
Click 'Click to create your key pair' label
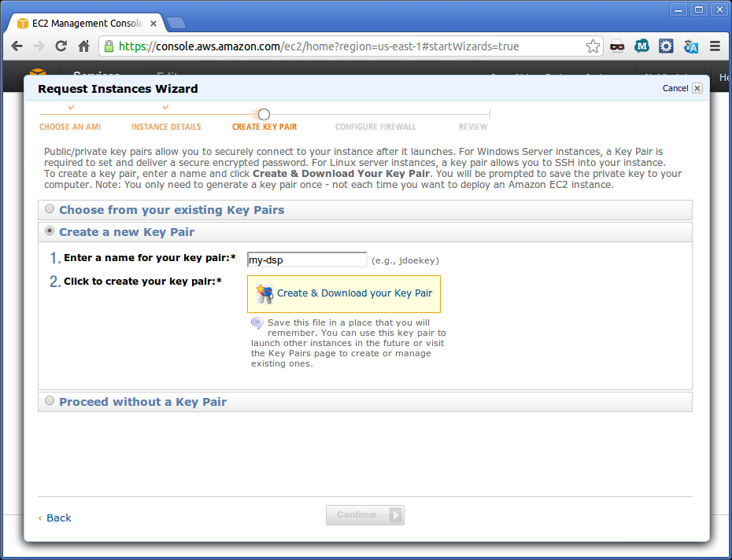pos(142,282)
